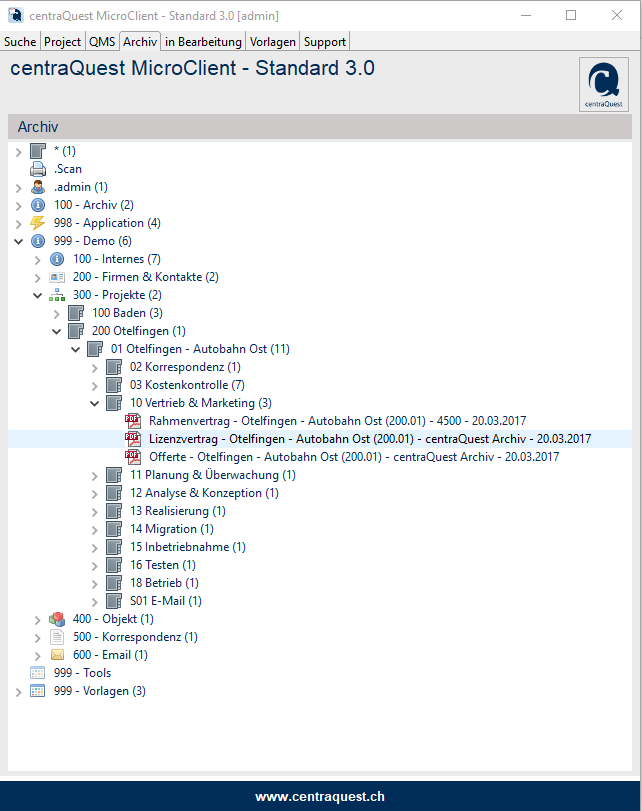Switch to the Project tab
Screen dimensions: 642x811
point(63,42)
